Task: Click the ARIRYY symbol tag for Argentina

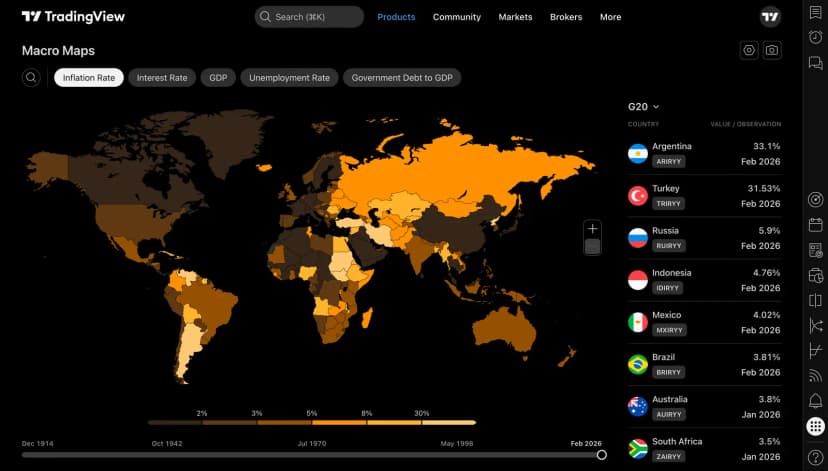Action: (x=668, y=161)
